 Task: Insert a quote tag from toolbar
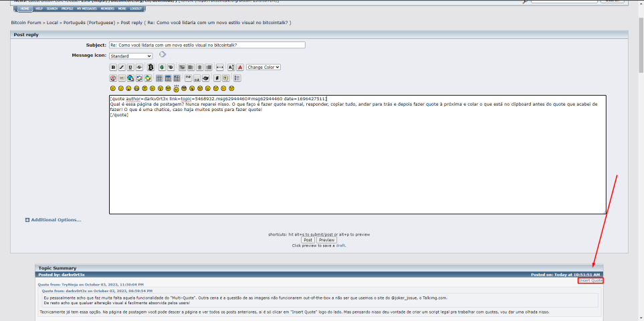pos(226,78)
